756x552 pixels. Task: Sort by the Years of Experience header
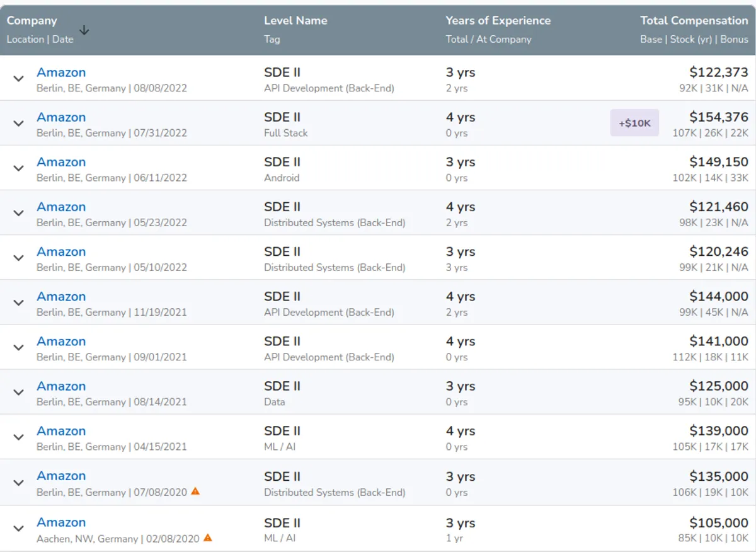coord(498,21)
